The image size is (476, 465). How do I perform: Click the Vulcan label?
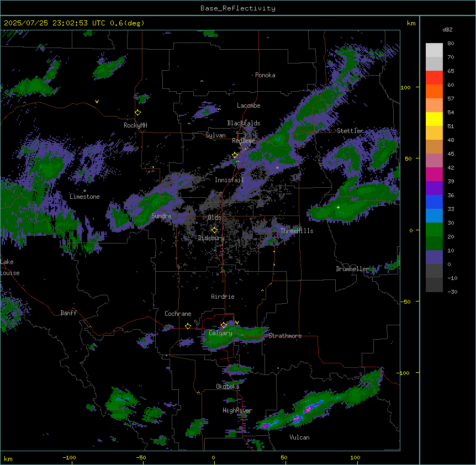click(299, 437)
